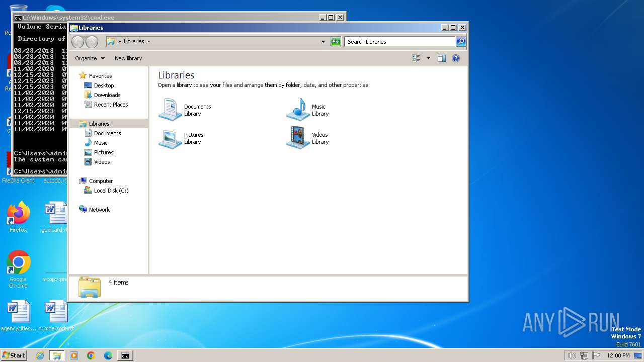The width and height of the screenshot is (644, 362).
Task: Open the view options dropdown arrow
Action: coord(428,58)
